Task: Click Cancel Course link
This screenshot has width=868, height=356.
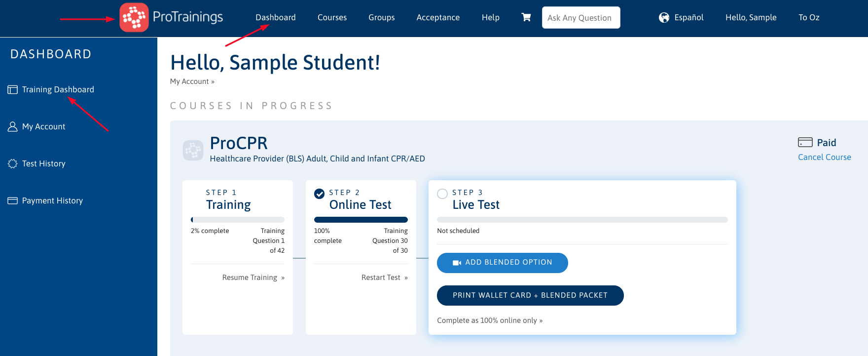Action: coord(825,157)
